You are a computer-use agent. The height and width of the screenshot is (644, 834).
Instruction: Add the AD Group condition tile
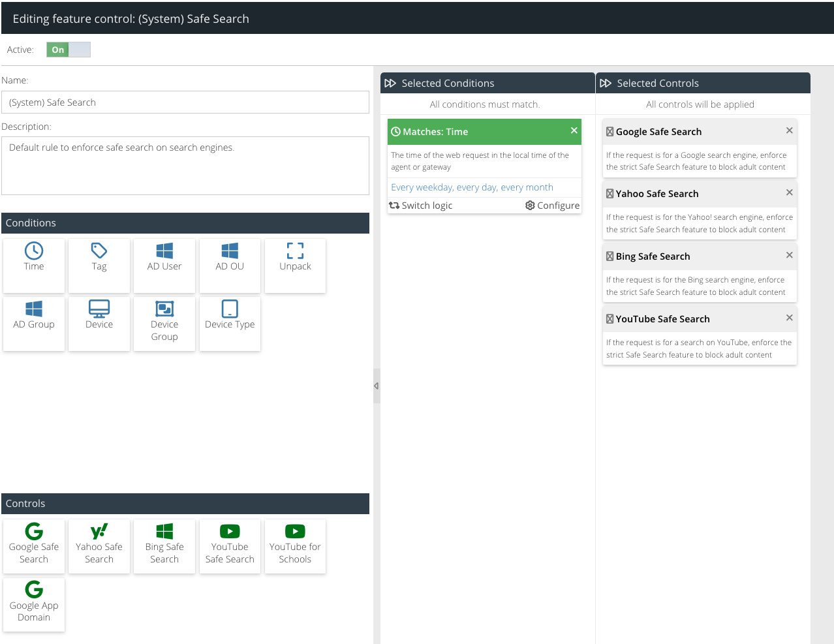click(34, 324)
